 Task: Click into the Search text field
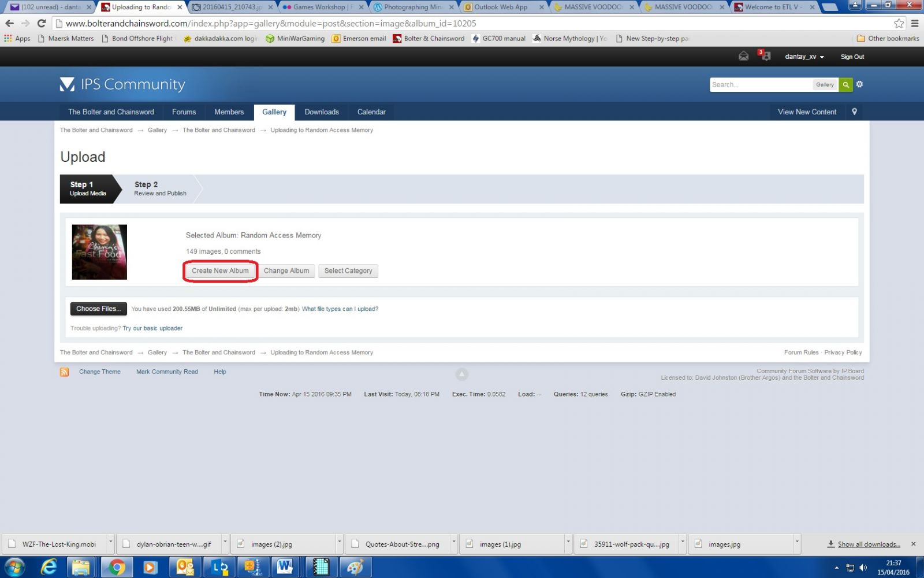tap(759, 84)
